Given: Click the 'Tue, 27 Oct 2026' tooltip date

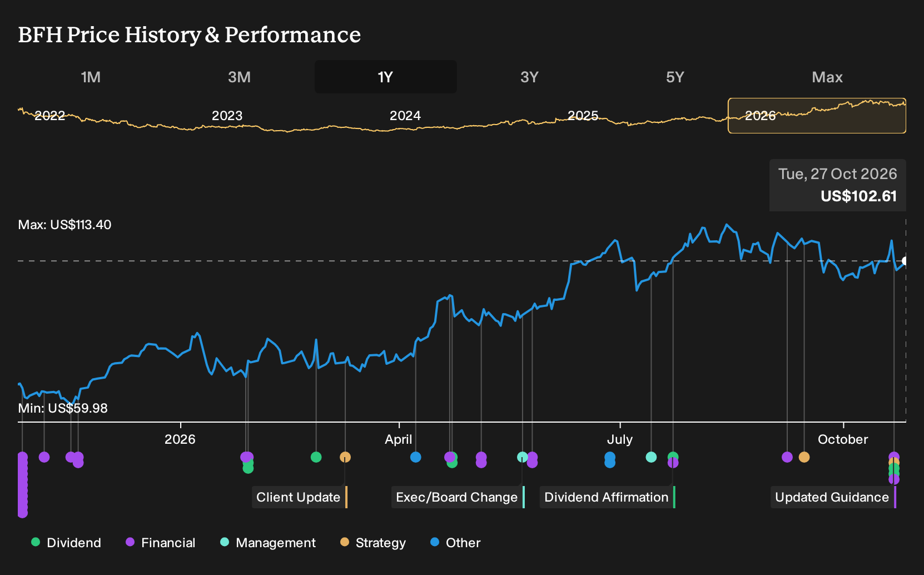Looking at the screenshot, I should [837, 174].
